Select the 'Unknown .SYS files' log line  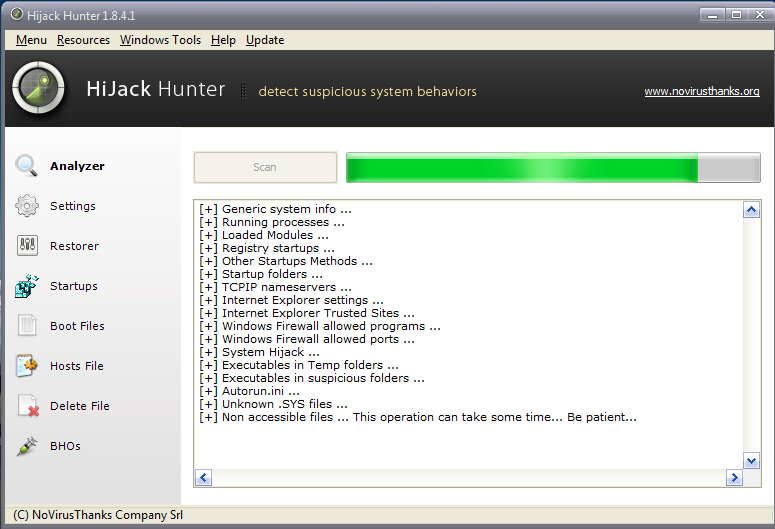(273, 404)
